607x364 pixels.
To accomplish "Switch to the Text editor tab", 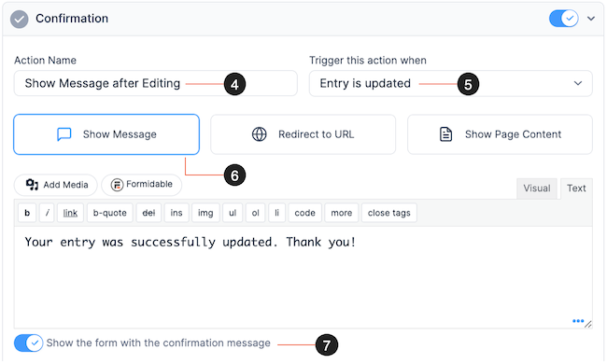I will [576, 189].
